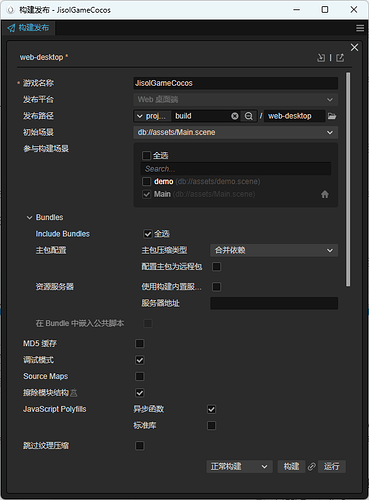Viewport: 369px width, 500px height.
Task: Switch to the 构建发布 tab
Action: point(28,28)
